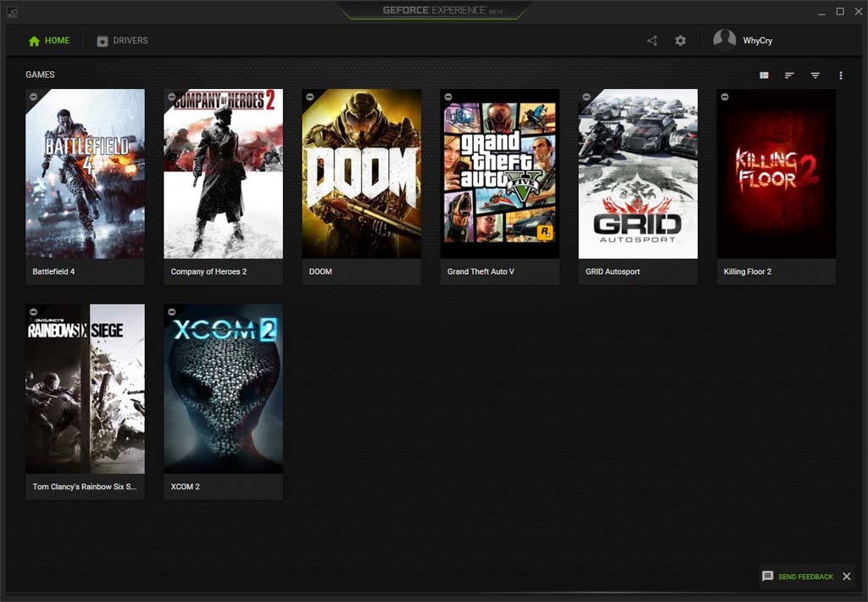Click the minus badge on Battlefield 4

34,97
